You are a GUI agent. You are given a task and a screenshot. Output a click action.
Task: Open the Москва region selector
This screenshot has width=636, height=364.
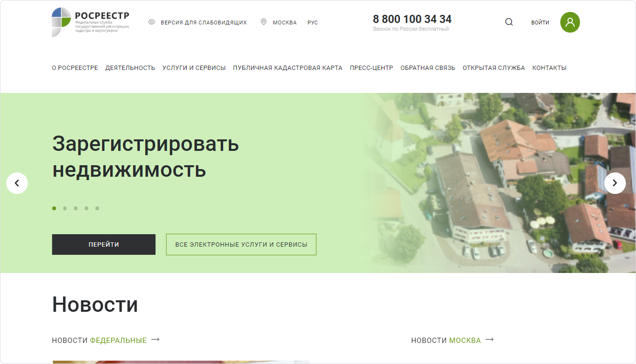tap(284, 23)
